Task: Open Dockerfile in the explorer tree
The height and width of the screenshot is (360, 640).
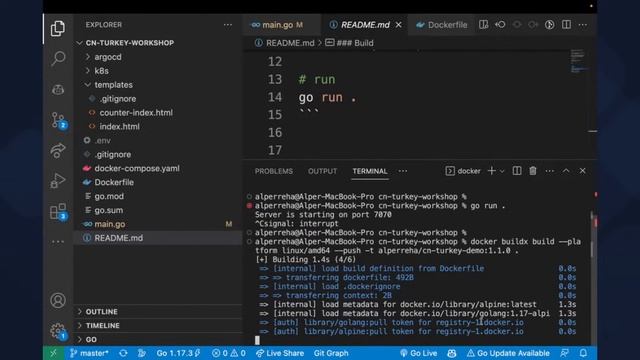Action: tap(114, 182)
